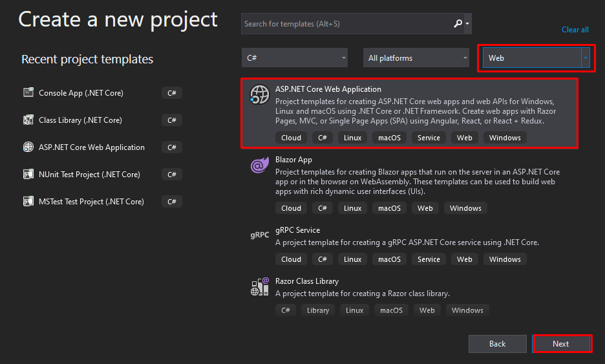Viewport: 605px width, 364px height.
Task: Open the C# language filter dropdown
Action: tap(295, 58)
